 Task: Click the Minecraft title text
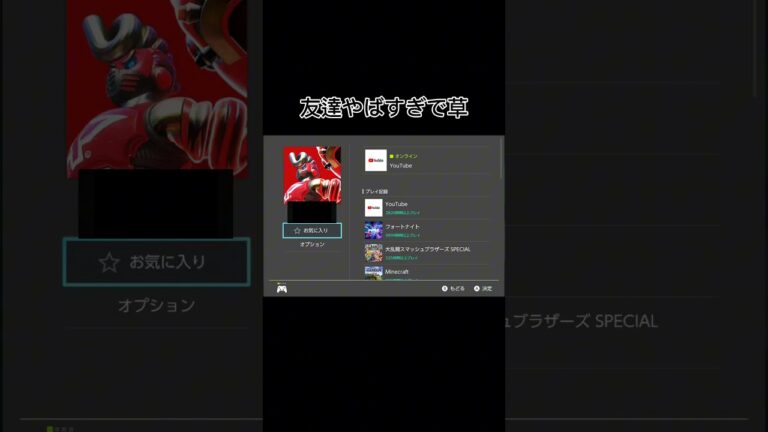pyautogui.click(x=397, y=271)
